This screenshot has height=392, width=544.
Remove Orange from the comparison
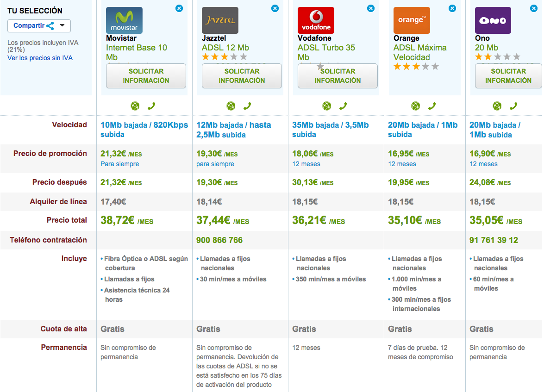(x=452, y=8)
